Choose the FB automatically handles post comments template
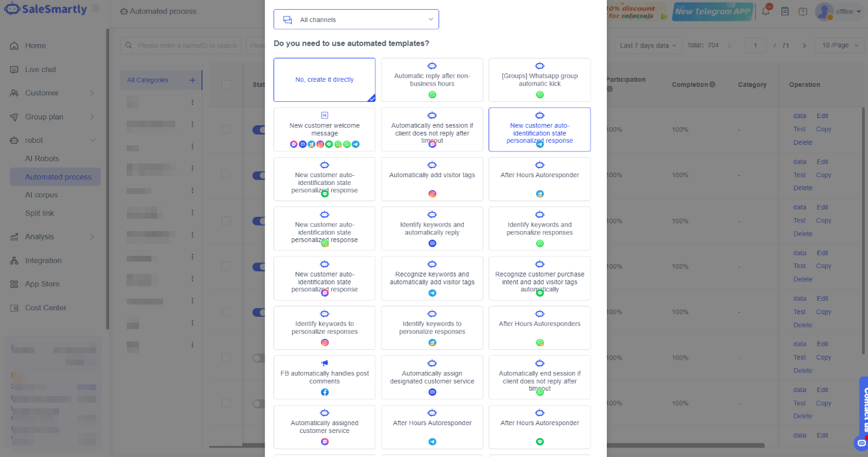 coord(324,377)
